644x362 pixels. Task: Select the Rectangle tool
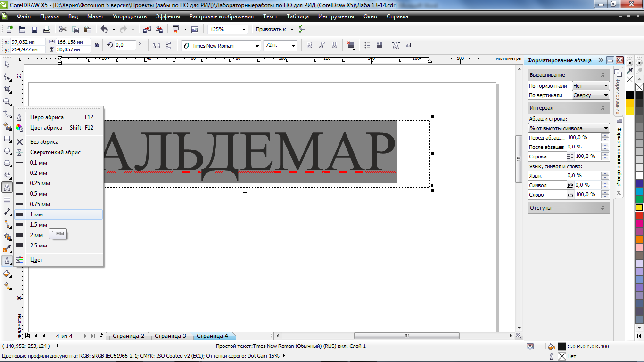pyautogui.click(x=7, y=139)
